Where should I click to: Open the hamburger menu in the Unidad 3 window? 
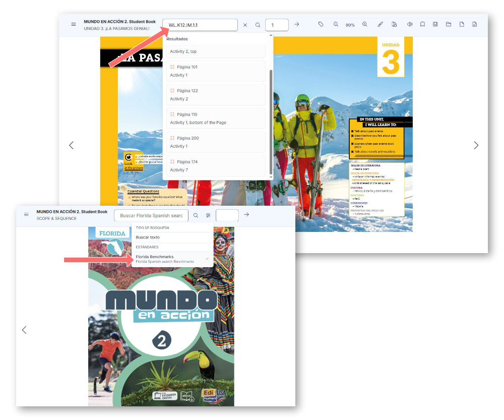(74, 24)
